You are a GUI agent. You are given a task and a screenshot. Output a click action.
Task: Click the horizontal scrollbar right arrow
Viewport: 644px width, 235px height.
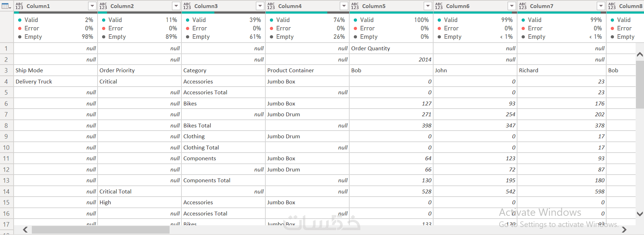624,229
